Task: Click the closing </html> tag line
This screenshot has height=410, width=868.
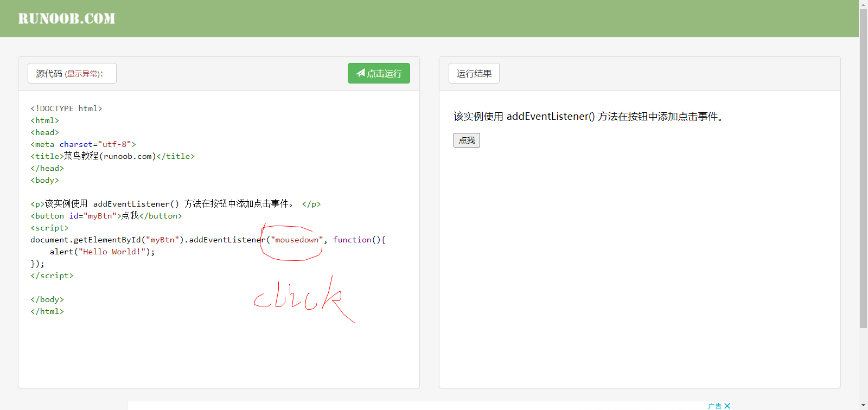Action: click(x=47, y=311)
